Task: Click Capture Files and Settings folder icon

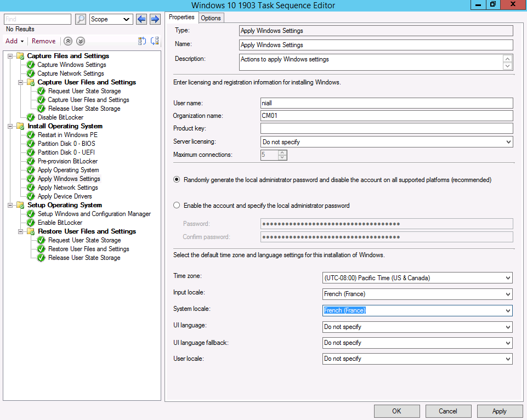Action: tap(20, 56)
